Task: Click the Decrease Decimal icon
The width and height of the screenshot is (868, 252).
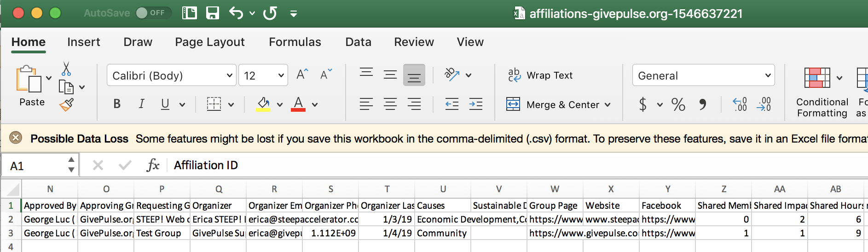Action: 764,104
